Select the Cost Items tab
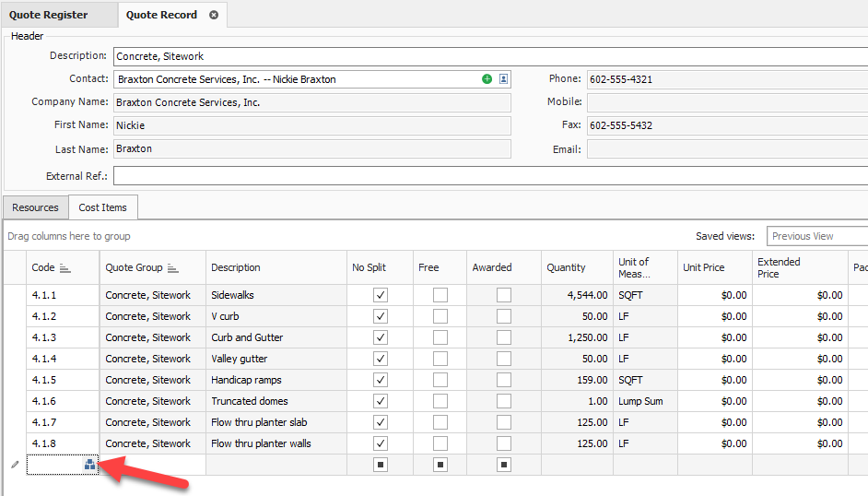This screenshot has width=868, height=496. click(x=103, y=207)
